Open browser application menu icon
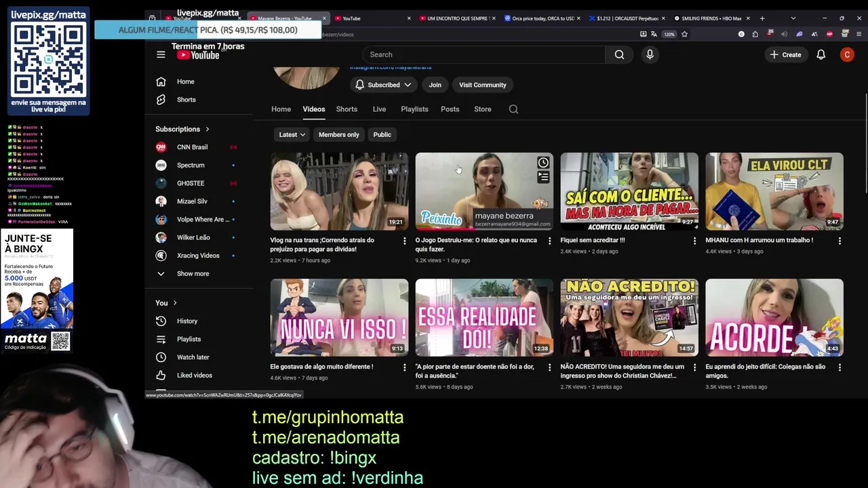The width and height of the screenshot is (868, 488). point(859,34)
